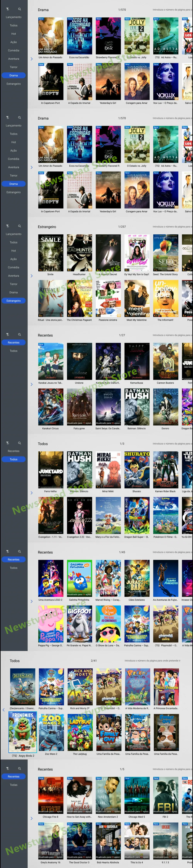This screenshot has width=193, height=868.
Task: Open the Cannon Busters anime poster
Action: click(166, 361)
